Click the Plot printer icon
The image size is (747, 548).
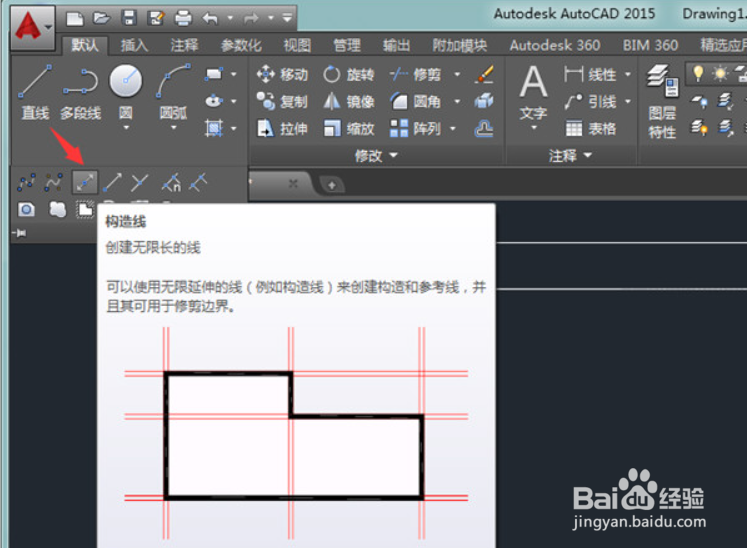pos(183,19)
